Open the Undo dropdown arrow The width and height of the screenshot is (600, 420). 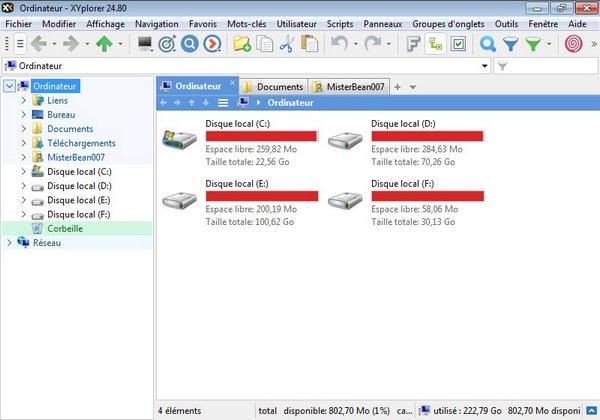[x=355, y=44]
